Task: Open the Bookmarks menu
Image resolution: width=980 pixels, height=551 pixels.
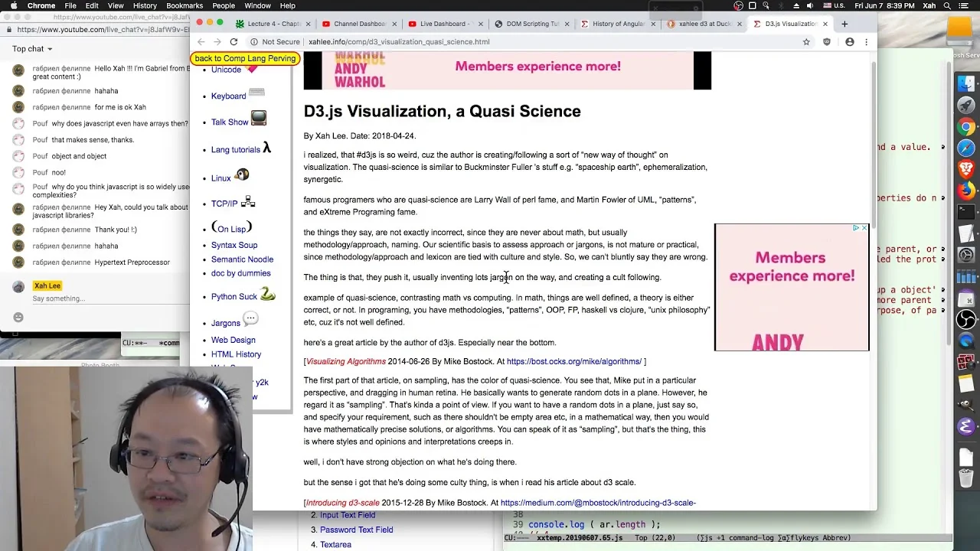Action: click(185, 5)
